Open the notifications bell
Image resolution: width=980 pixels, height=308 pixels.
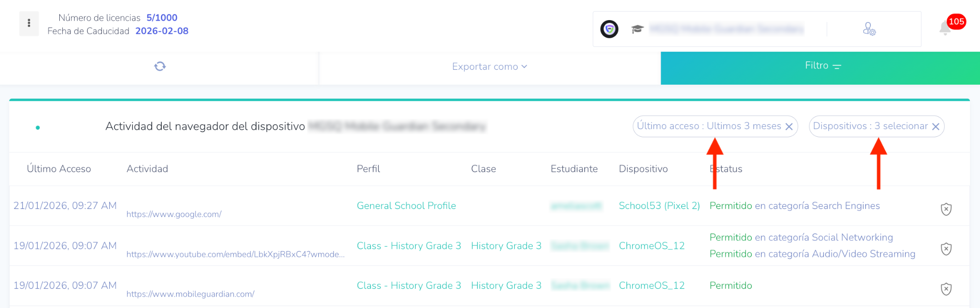click(945, 28)
